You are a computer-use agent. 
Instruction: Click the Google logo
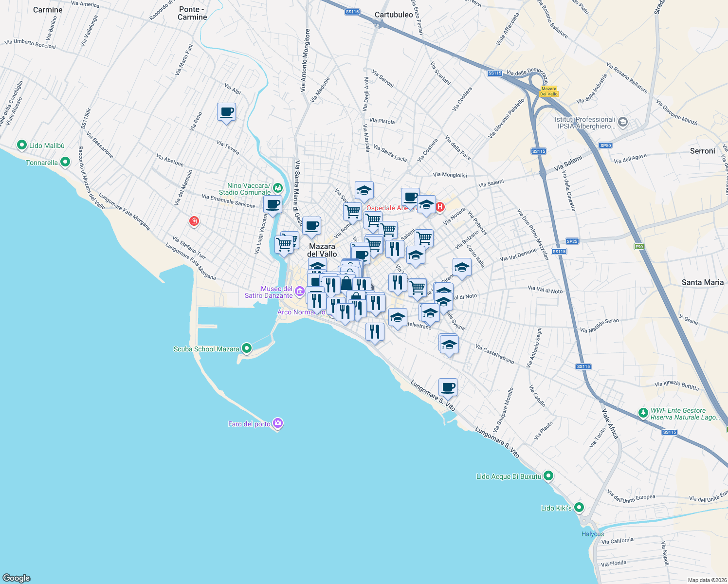(x=17, y=578)
